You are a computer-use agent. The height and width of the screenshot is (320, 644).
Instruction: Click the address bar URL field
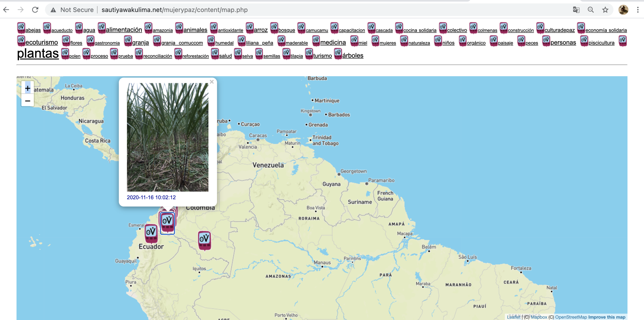(174, 10)
